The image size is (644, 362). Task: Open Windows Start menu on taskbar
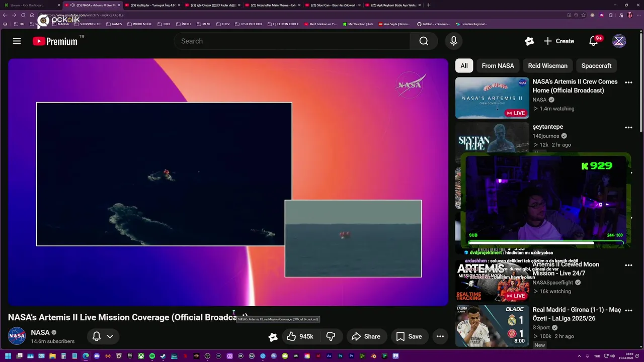pyautogui.click(x=8, y=356)
